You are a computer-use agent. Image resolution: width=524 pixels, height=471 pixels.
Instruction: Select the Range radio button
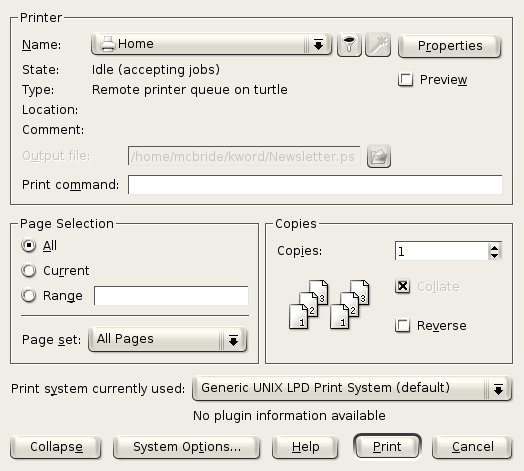pos(28,296)
